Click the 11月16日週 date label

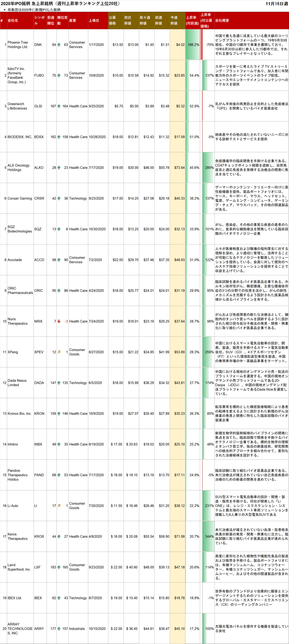[276, 4]
